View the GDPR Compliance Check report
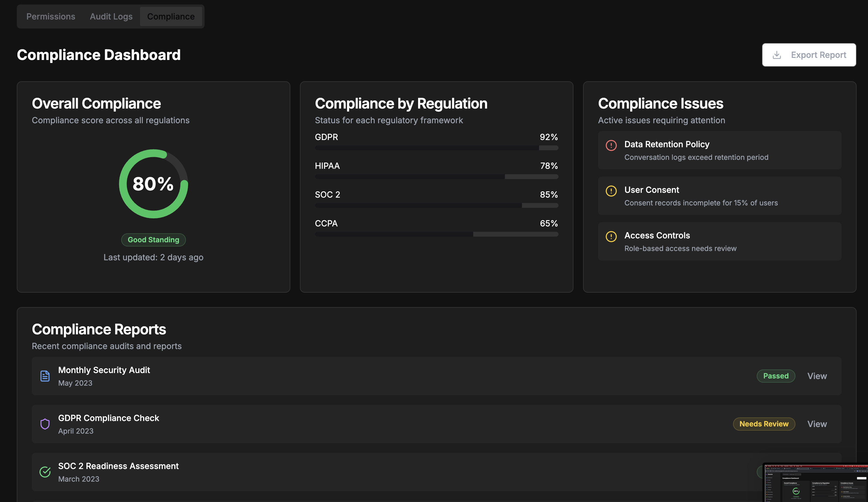The height and width of the screenshot is (502, 868). click(817, 424)
